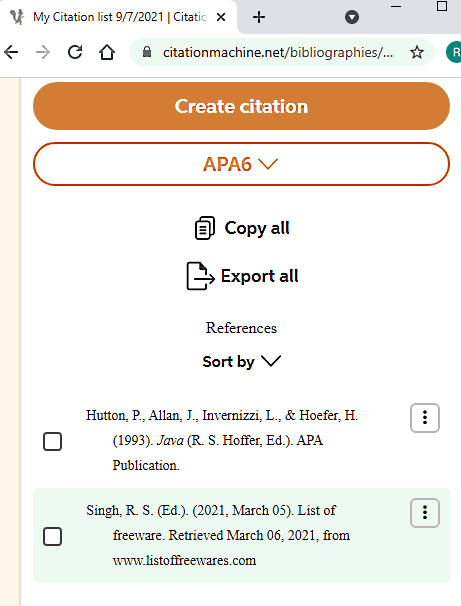Open the Sort by dropdown

coord(241,362)
